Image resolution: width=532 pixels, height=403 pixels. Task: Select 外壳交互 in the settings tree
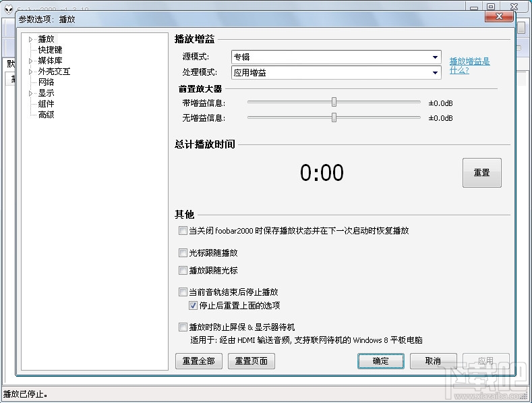(55, 72)
